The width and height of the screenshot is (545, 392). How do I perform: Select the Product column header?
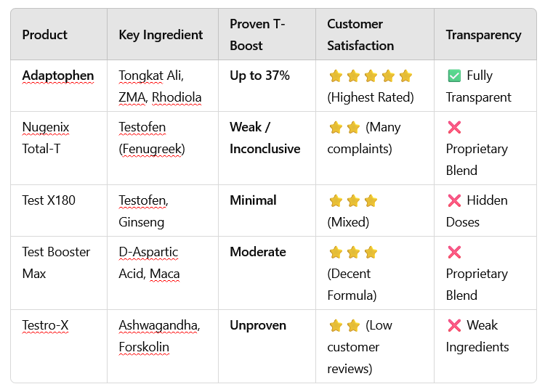tap(45, 35)
